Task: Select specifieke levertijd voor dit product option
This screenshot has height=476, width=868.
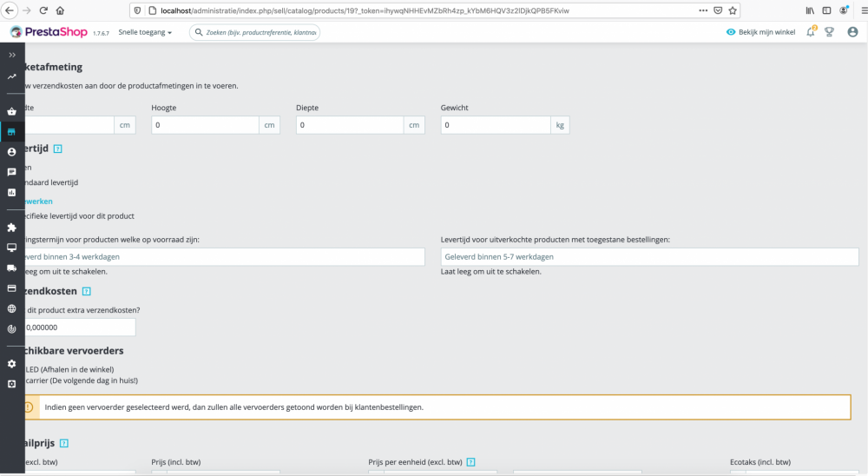Action: pyautogui.click(x=79, y=216)
